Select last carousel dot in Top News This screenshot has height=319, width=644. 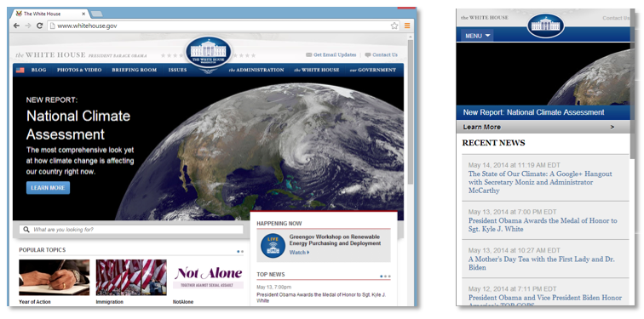pyautogui.click(x=389, y=276)
